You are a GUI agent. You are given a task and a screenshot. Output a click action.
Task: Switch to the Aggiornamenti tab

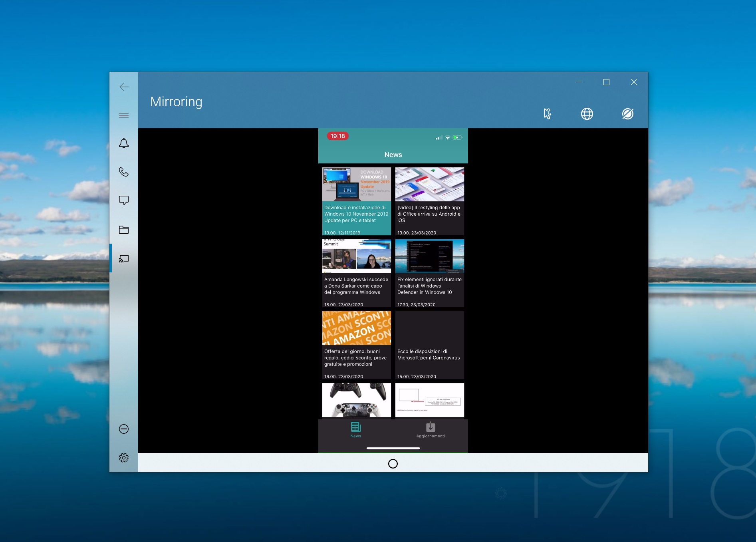(x=431, y=430)
